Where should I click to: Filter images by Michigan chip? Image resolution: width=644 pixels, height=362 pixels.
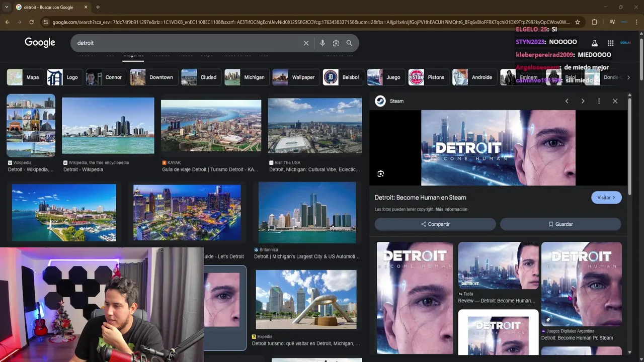(246, 77)
